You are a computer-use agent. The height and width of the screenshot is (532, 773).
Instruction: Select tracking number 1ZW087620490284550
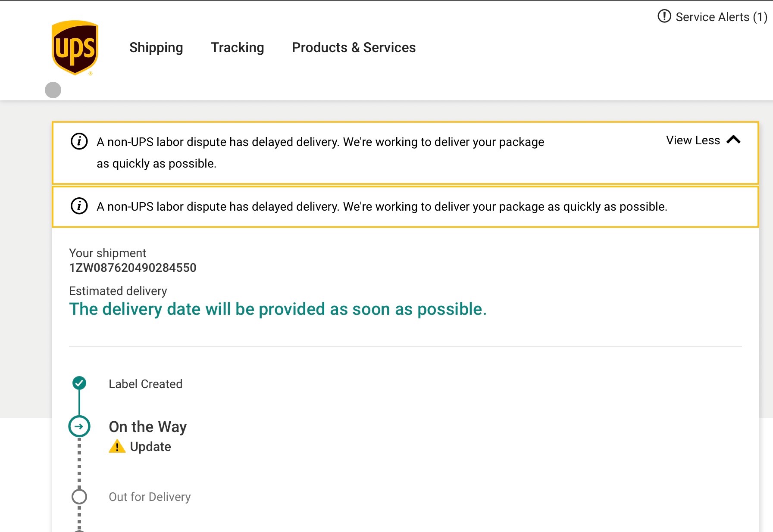point(132,268)
